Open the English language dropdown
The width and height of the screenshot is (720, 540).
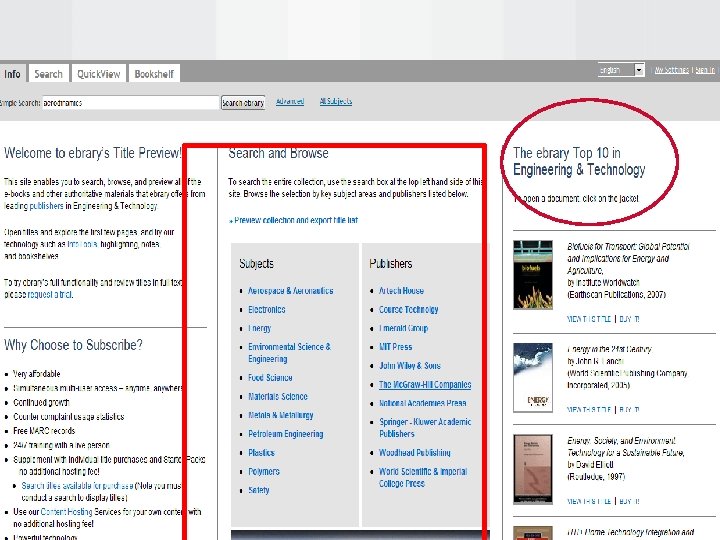click(621, 70)
